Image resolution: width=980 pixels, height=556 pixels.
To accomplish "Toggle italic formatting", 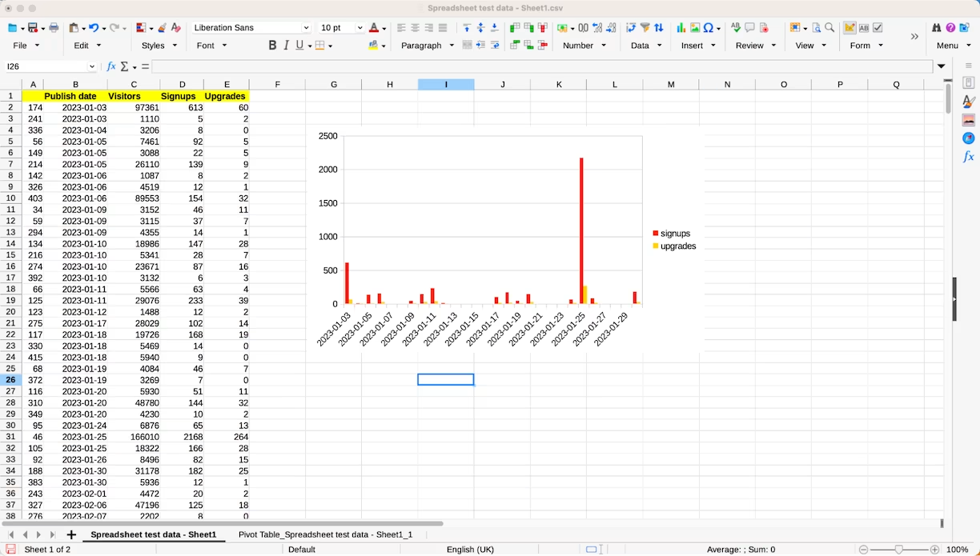I will point(287,46).
